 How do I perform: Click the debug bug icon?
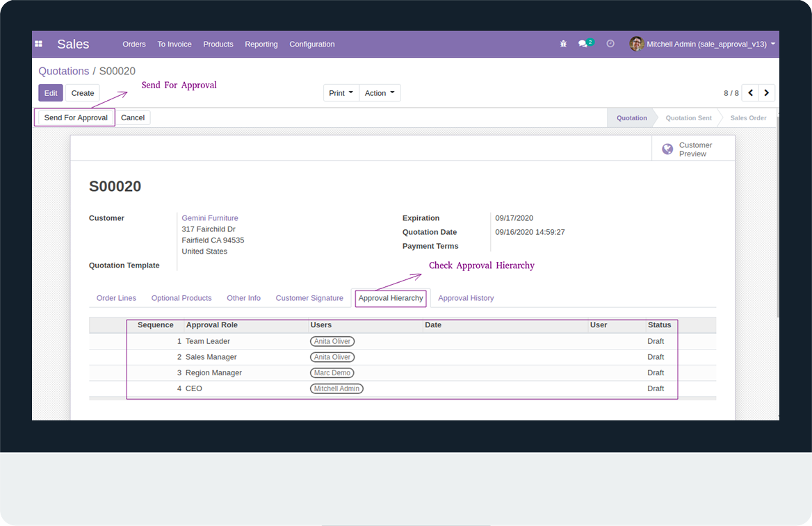tap(563, 44)
